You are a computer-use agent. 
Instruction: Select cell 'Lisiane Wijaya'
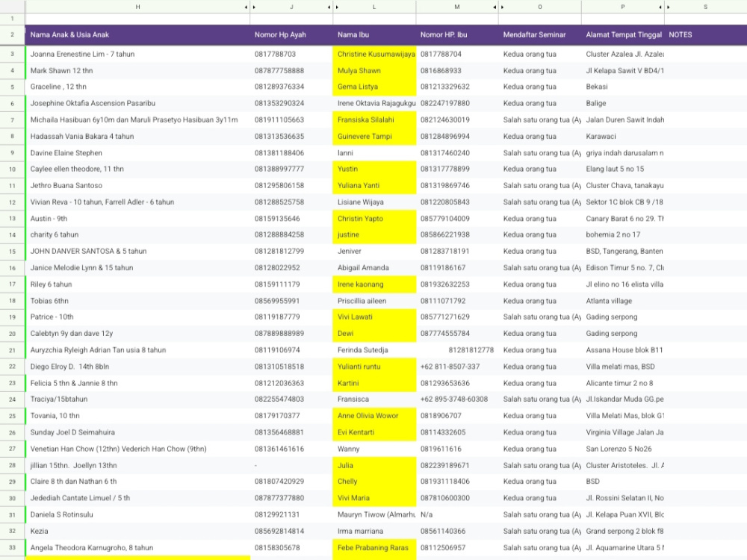(374, 202)
